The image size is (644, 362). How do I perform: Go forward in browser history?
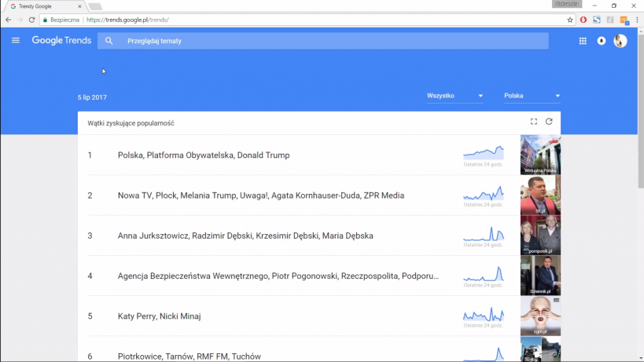[20, 20]
